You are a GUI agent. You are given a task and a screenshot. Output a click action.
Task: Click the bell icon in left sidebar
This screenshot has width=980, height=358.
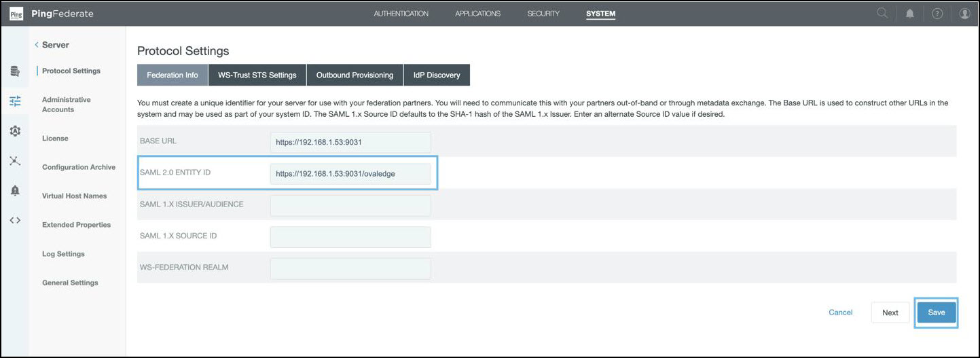click(x=15, y=191)
